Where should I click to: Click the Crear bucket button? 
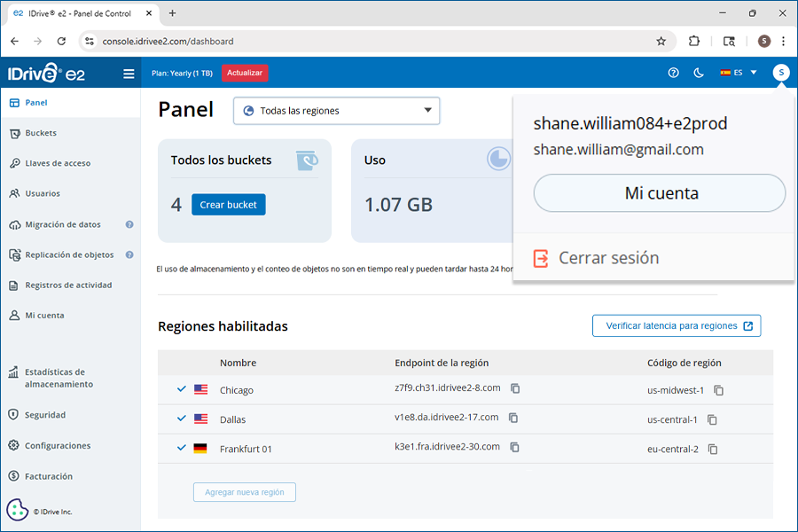point(228,205)
